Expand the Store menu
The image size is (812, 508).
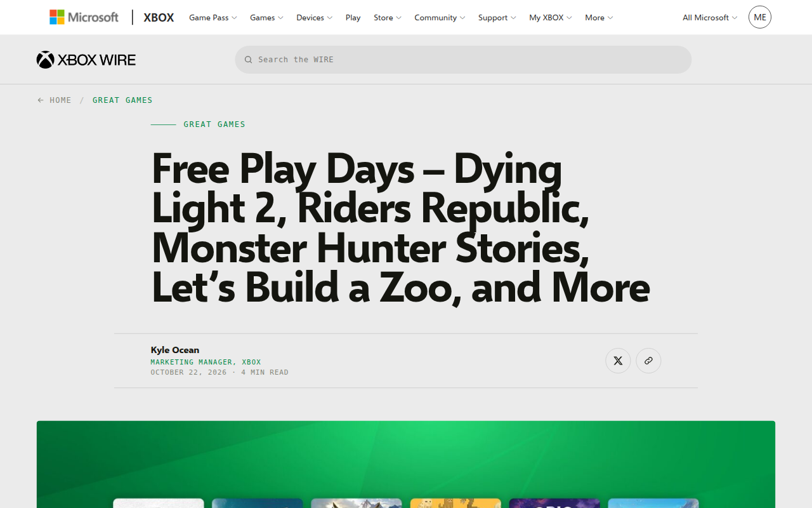point(388,18)
